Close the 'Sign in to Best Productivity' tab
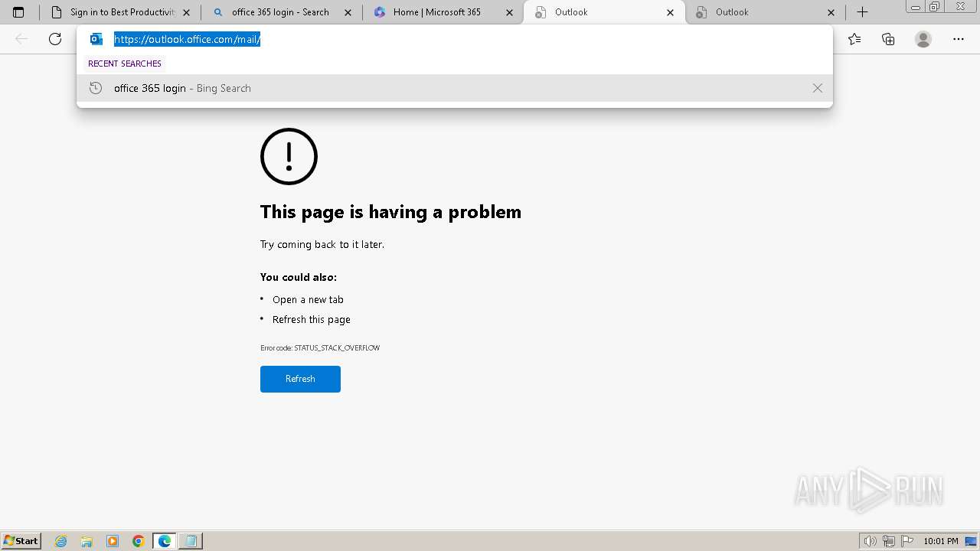The height and width of the screenshot is (551, 980). tap(187, 12)
